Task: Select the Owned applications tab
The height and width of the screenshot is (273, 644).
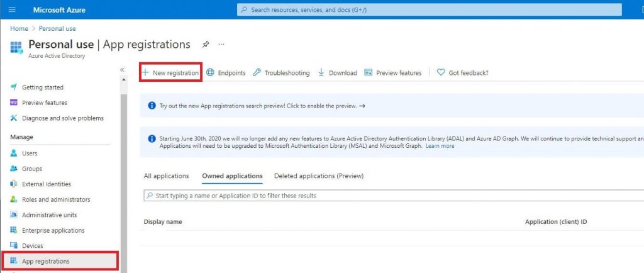Action: (x=232, y=175)
